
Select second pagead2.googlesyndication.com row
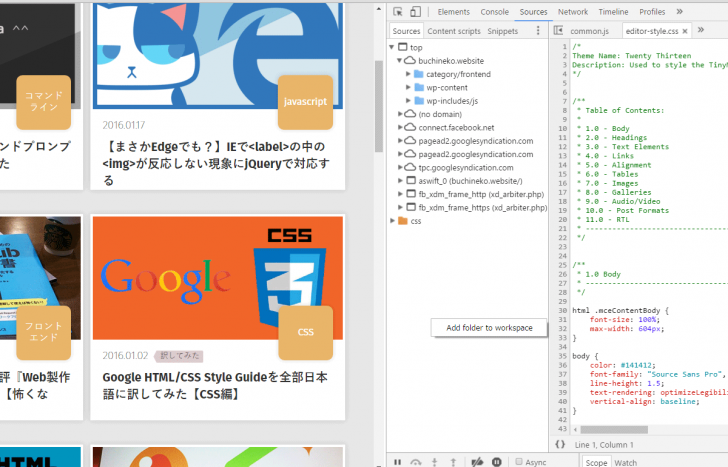[x=468, y=154]
